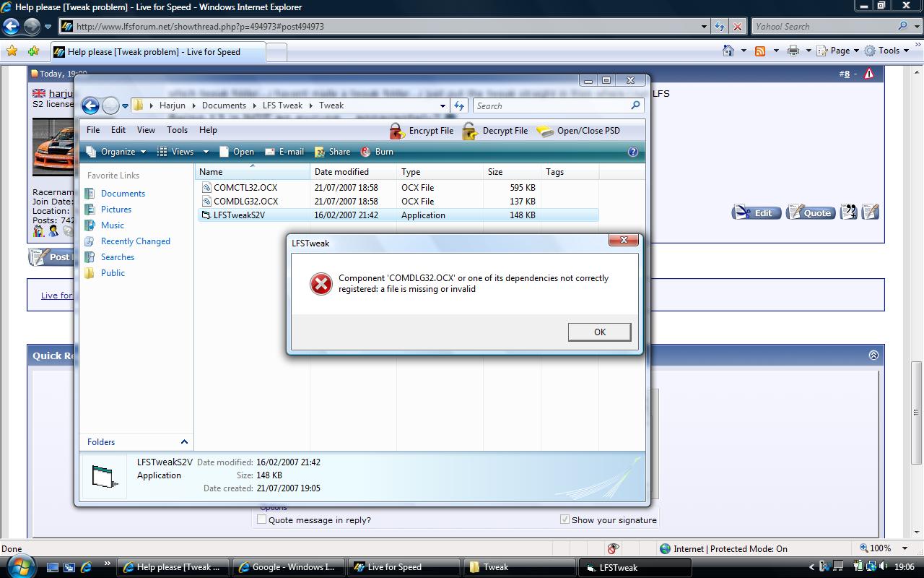Select the COMCTL32.OCX file

tap(245, 188)
